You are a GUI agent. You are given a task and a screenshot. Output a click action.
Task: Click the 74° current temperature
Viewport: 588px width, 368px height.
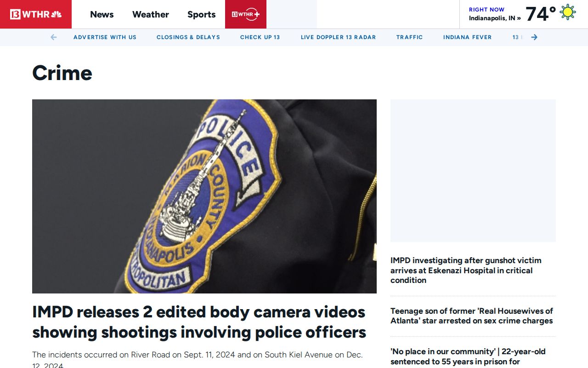coord(541,14)
